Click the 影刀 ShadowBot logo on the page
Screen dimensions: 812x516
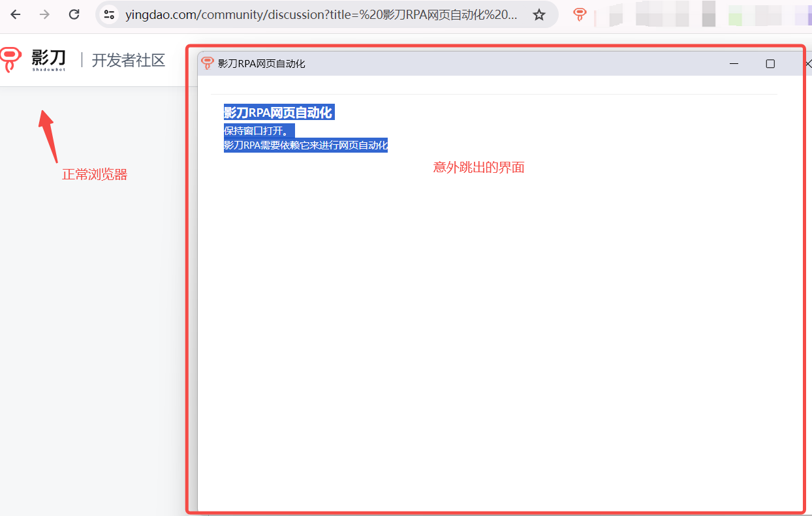(x=34, y=59)
